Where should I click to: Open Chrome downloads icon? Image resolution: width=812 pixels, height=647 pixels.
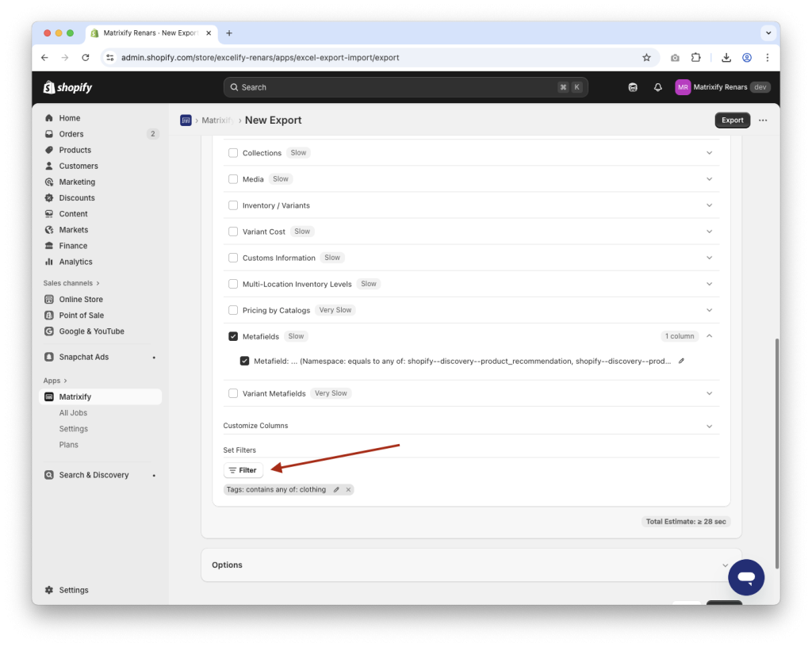point(726,57)
